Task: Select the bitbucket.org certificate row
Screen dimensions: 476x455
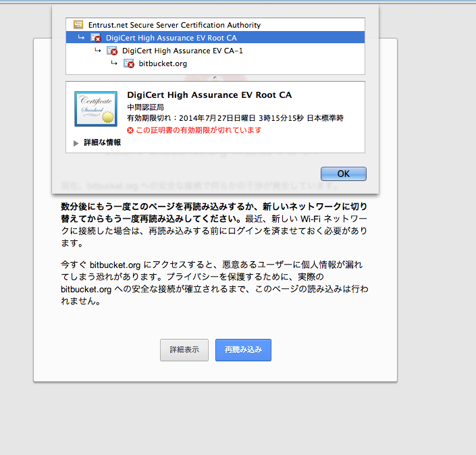Action: point(215,63)
